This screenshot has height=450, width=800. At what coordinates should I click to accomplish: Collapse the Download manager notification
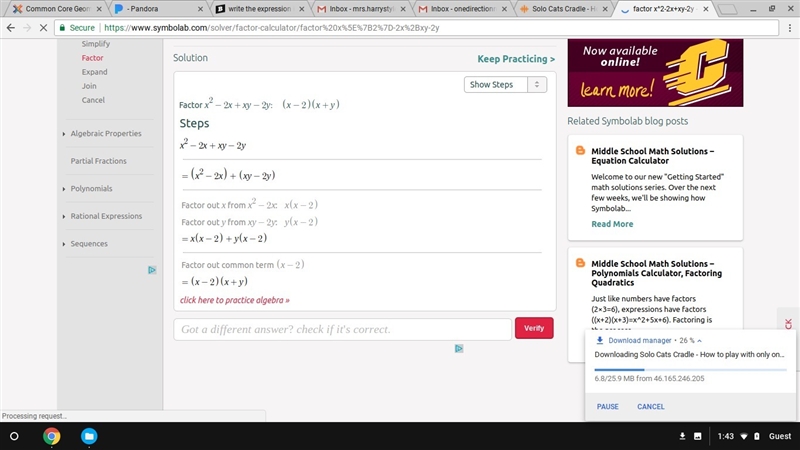pos(699,340)
